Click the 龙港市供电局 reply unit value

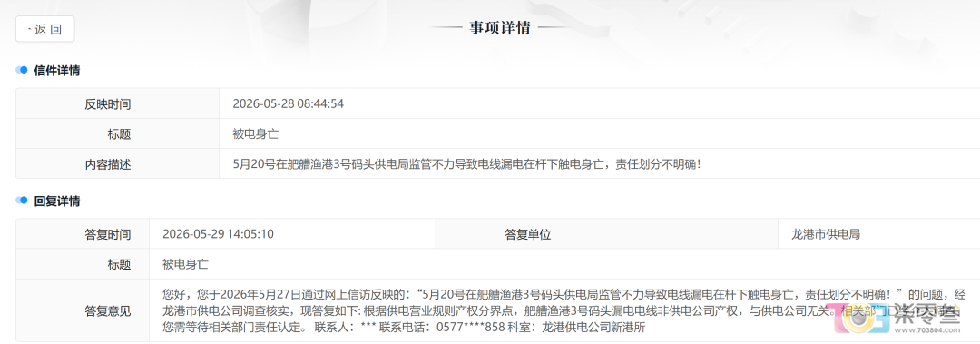(826, 234)
